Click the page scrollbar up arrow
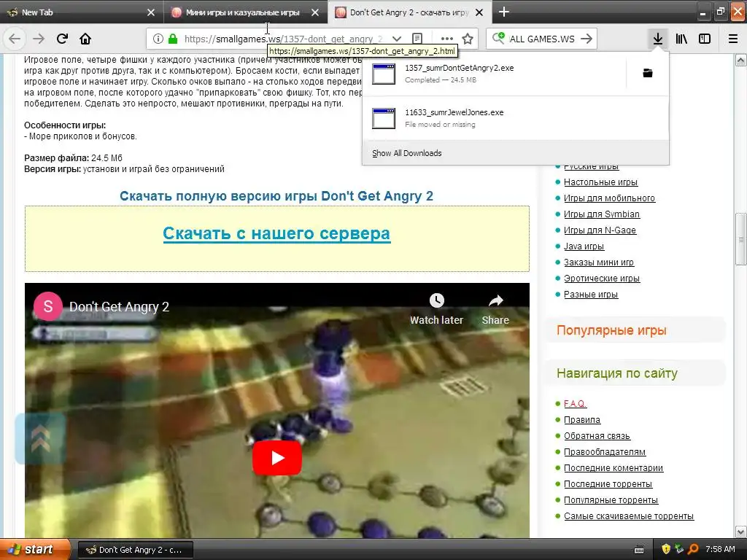The image size is (747, 560). (x=740, y=60)
